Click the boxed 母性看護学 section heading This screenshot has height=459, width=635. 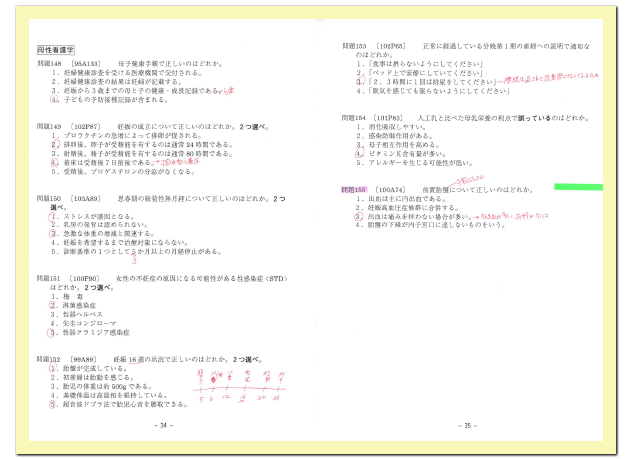point(56,47)
